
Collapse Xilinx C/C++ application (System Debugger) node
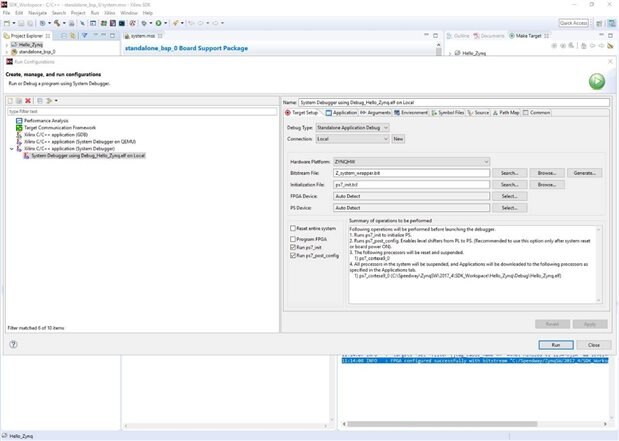[12, 149]
